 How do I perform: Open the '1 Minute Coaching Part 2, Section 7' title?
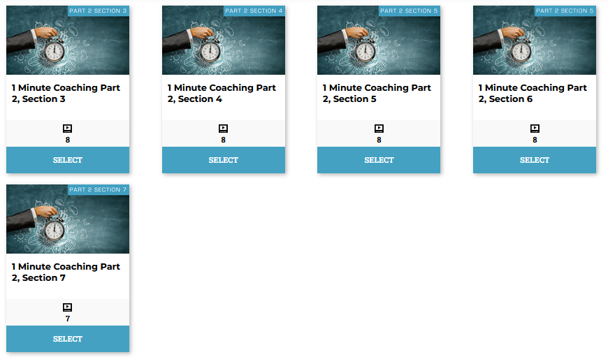click(66, 272)
